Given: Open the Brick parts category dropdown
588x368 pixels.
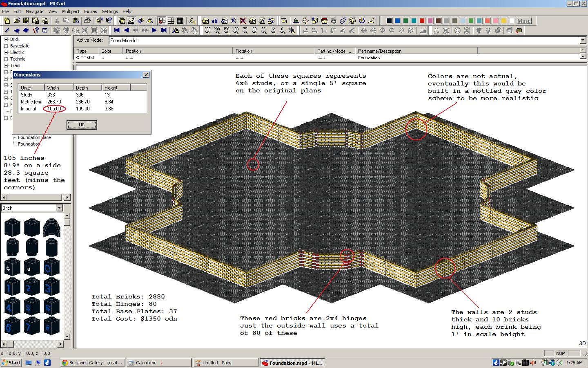Looking at the screenshot, I should coord(59,208).
